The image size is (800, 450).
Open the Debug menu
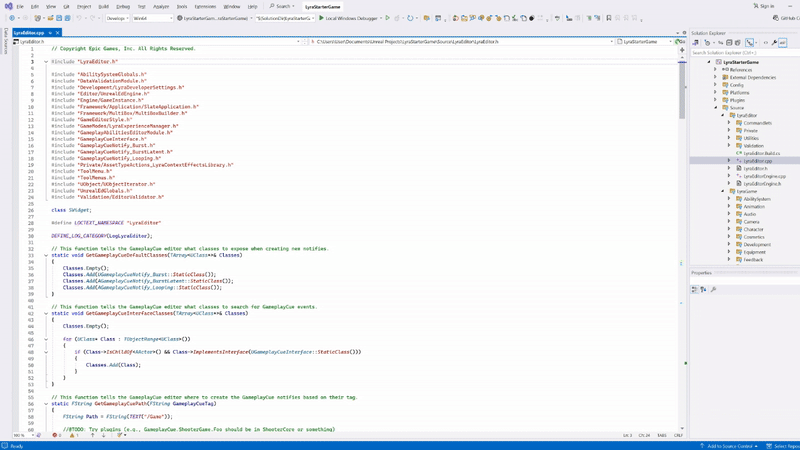122,6
